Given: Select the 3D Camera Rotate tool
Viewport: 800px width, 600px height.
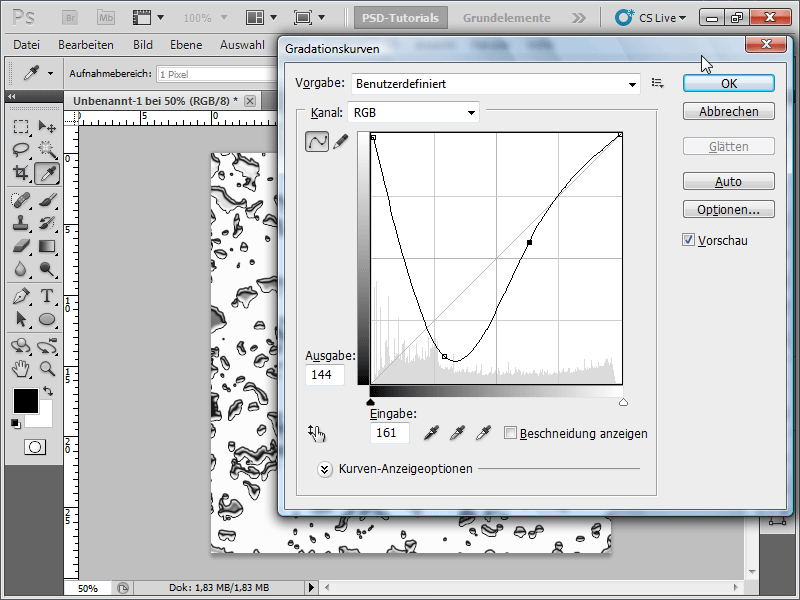Looking at the screenshot, I should pyautogui.click(x=47, y=346).
